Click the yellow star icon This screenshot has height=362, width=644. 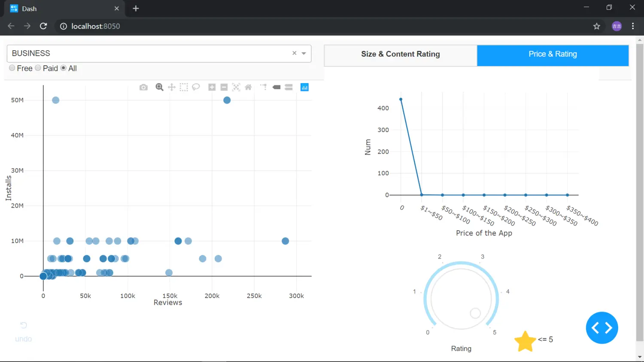point(525,341)
